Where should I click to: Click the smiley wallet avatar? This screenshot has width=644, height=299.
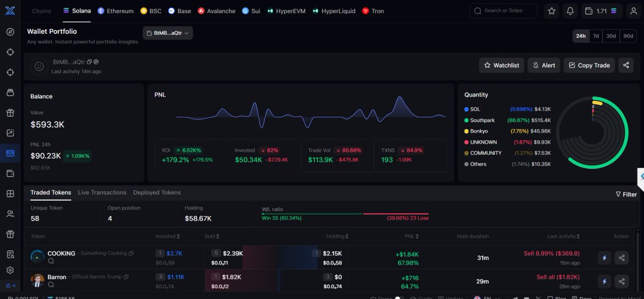[39, 66]
